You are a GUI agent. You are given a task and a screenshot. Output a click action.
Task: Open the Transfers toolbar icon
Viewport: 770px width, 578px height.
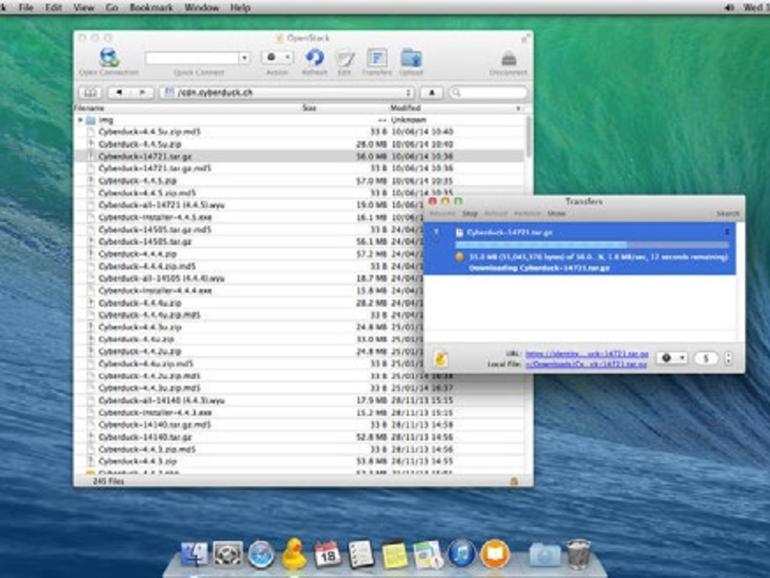[377, 58]
